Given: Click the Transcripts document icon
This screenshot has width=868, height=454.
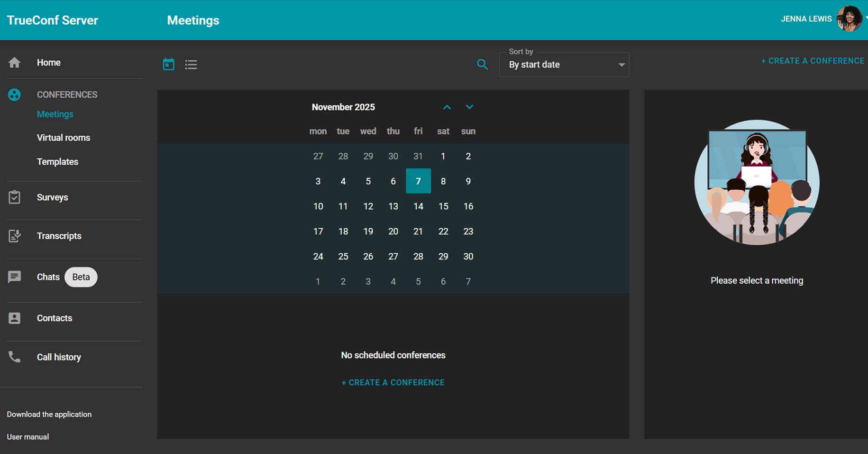Looking at the screenshot, I should coord(14,236).
